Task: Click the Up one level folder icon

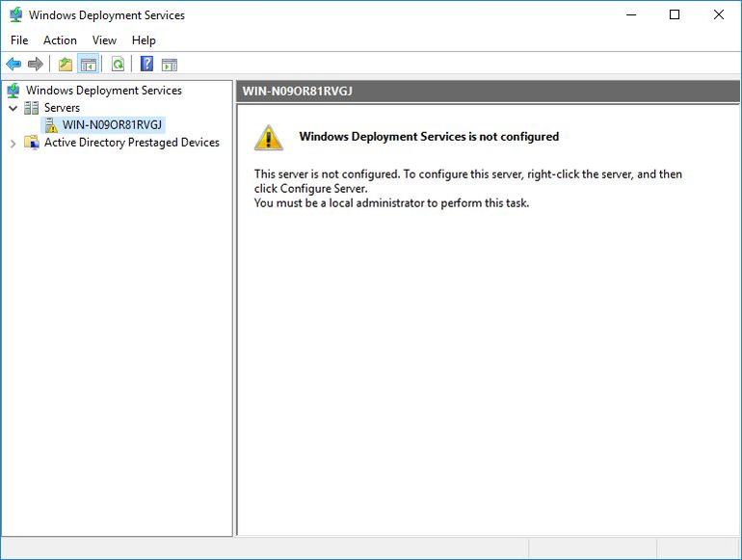Action: [x=66, y=64]
